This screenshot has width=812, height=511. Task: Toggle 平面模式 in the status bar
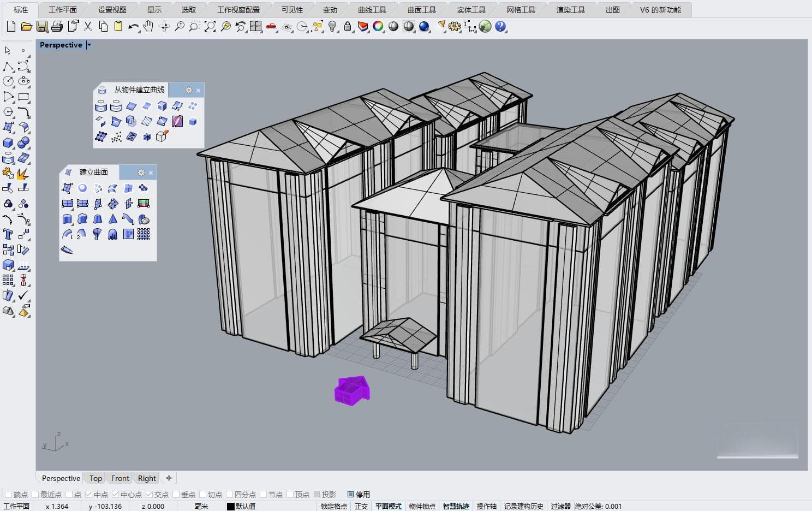click(x=388, y=506)
